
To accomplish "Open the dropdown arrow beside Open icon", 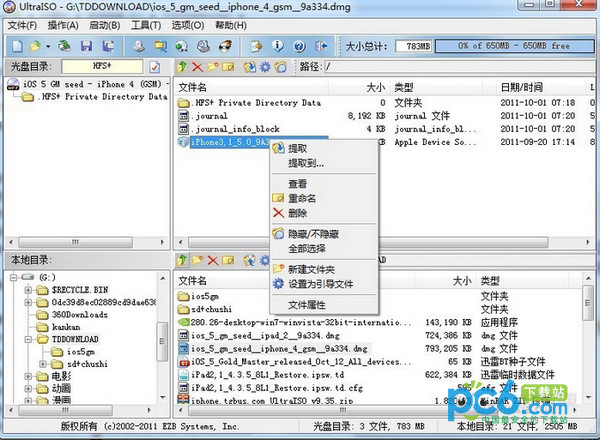I will (x=48, y=47).
